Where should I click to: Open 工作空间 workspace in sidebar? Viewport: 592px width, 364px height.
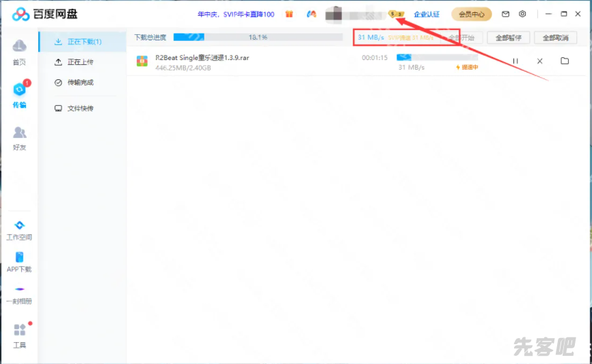tap(19, 226)
